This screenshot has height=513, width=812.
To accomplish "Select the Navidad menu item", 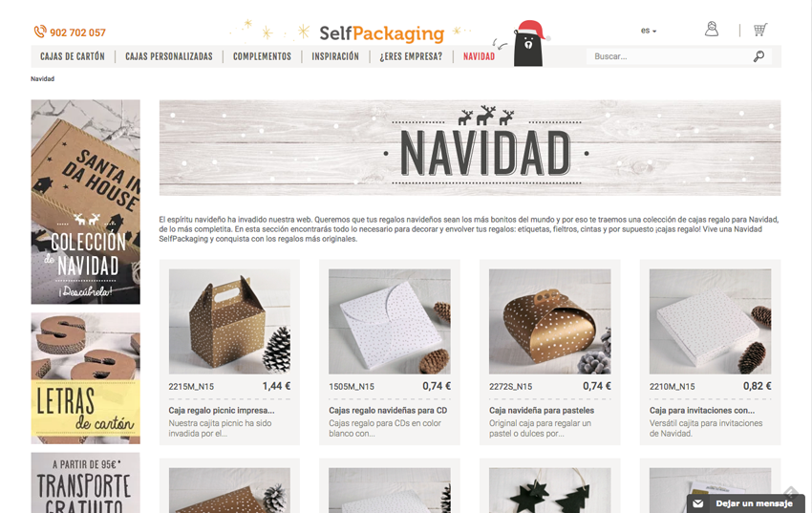I will [479, 56].
